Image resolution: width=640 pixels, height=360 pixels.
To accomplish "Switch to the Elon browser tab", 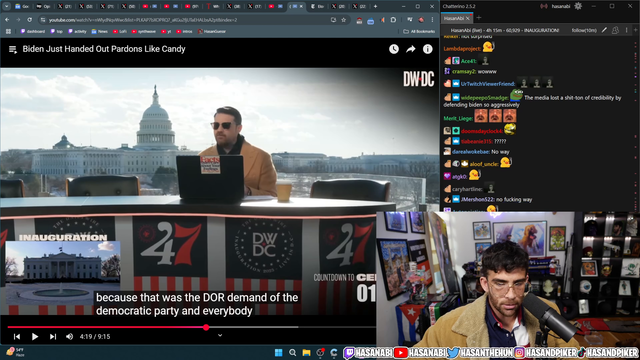I will [x=318, y=6].
